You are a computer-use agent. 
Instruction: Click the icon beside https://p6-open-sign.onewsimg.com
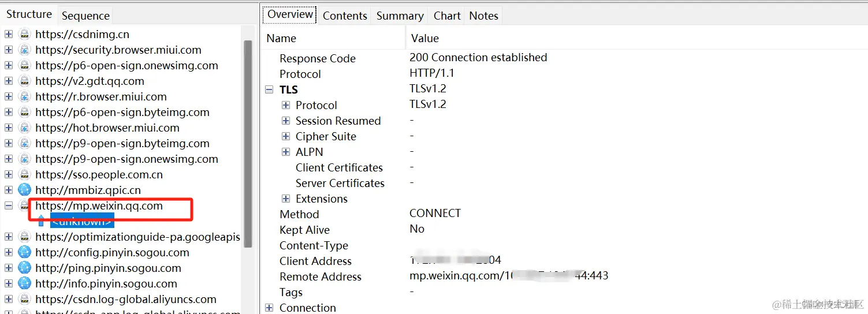pyautogui.click(x=24, y=65)
